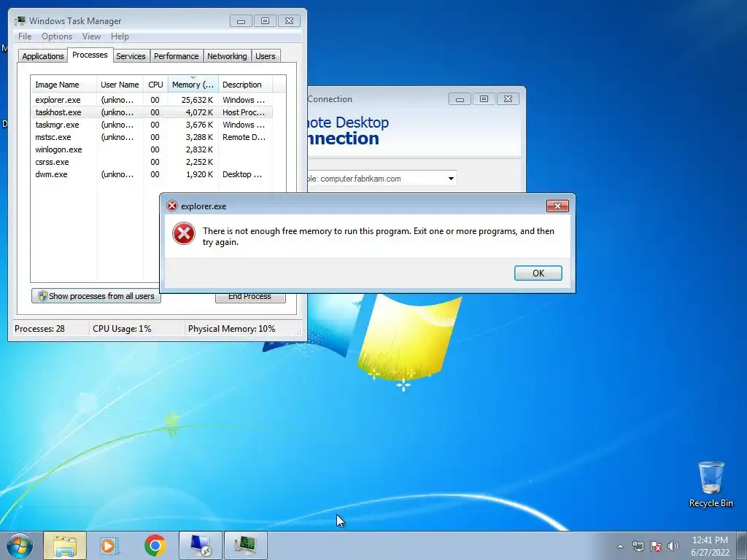
Task: Select the csrss.exe process row
Action: click(x=152, y=162)
